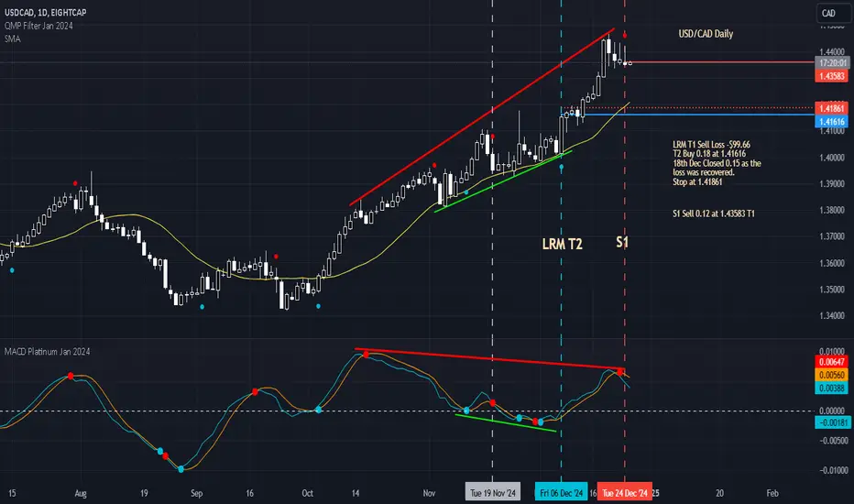Click the 0.00000 level on MACD axis

click(832, 411)
